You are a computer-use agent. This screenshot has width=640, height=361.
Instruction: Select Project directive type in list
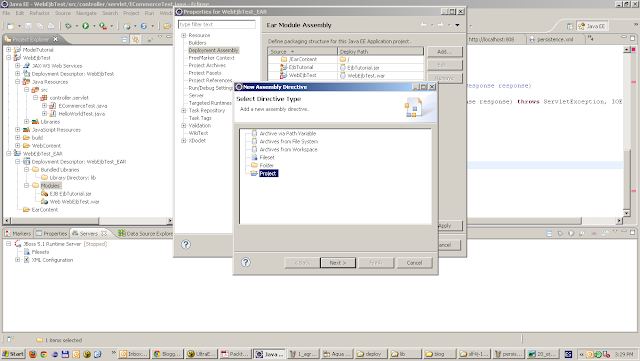coord(268,173)
